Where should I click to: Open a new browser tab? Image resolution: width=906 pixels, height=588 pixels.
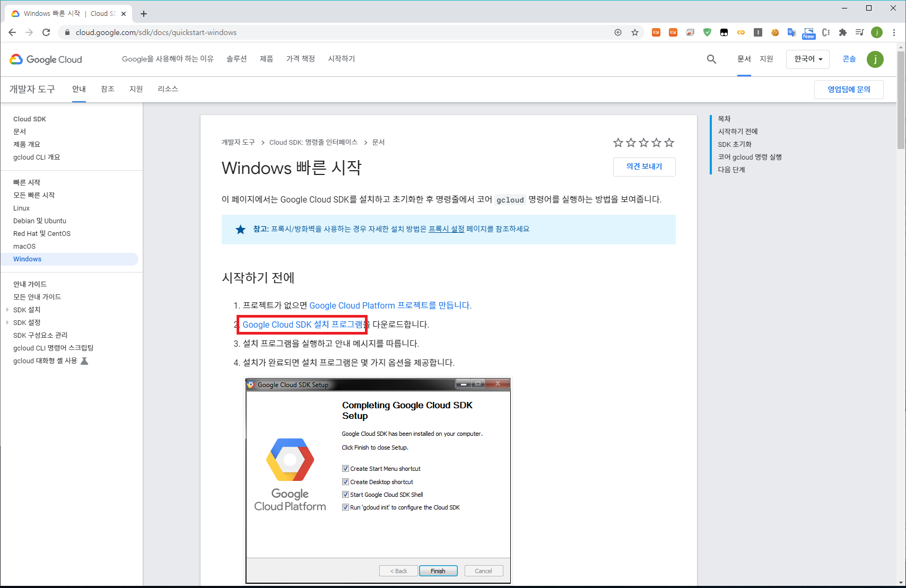(144, 14)
